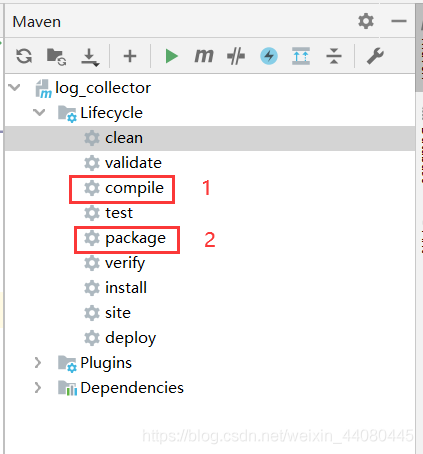
Task: Collapse the Lifecycle node
Action: [39, 112]
